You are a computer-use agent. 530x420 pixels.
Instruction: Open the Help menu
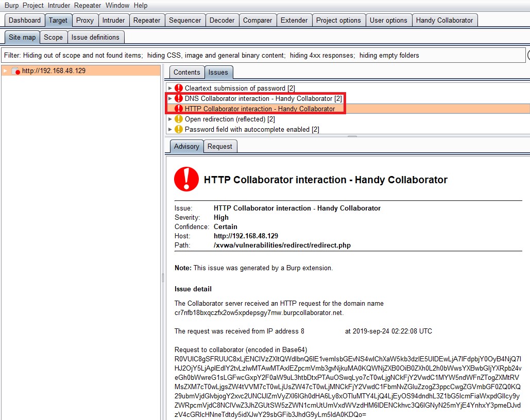tap(141, 6)
